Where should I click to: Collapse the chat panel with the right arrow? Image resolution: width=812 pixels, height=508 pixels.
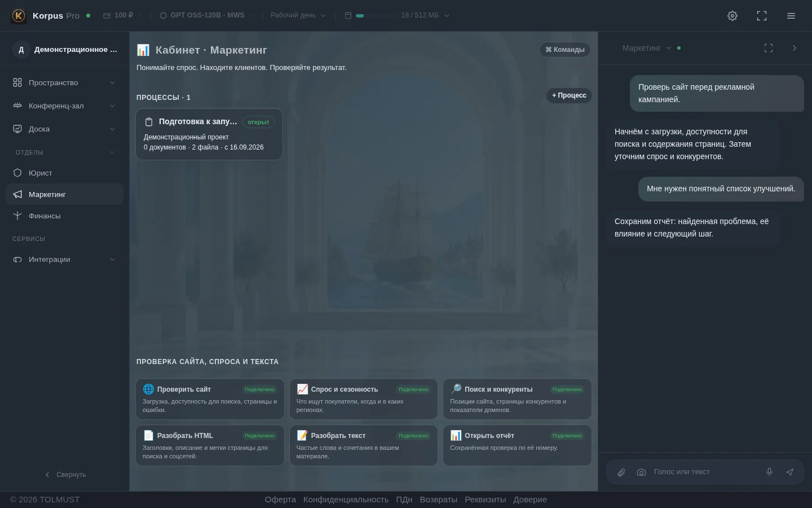coord(795,48)
